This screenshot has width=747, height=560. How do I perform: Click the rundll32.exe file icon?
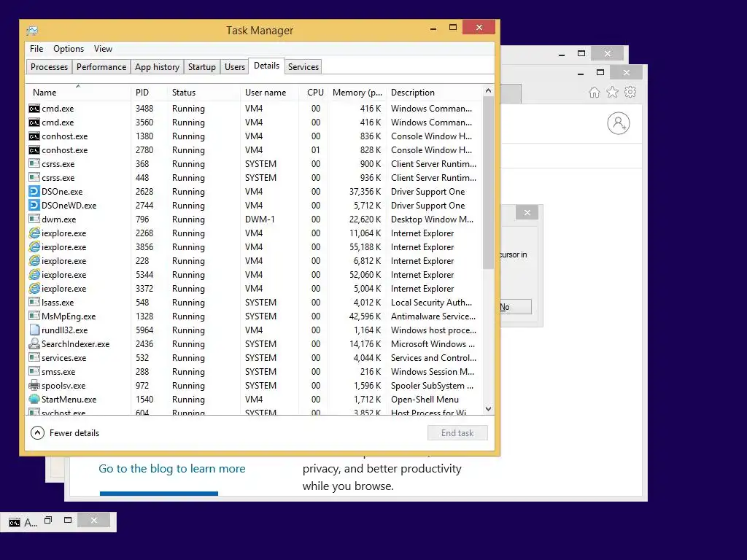[34, 330]
